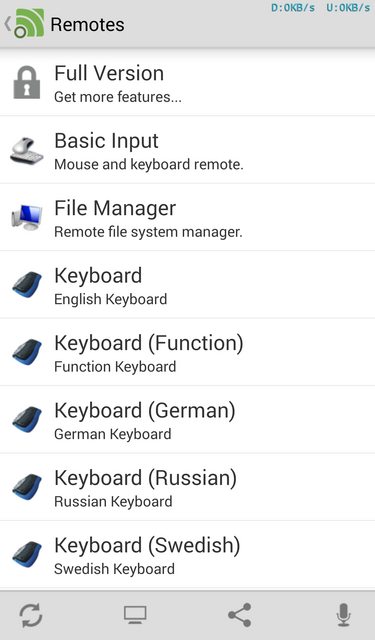Open the Basic Input remote
The height and width of the screenshot is (640, 375).
coord(187,150)
